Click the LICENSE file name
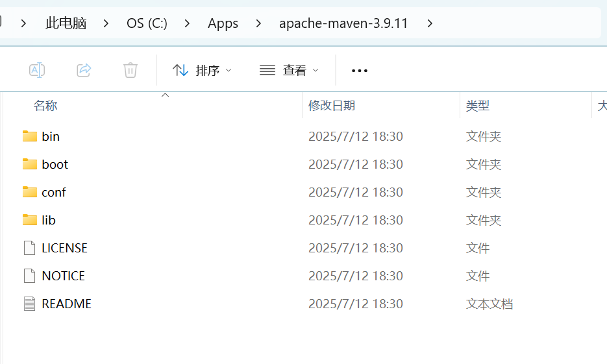Screen dimensions: 607x364 tap(65, 248)
